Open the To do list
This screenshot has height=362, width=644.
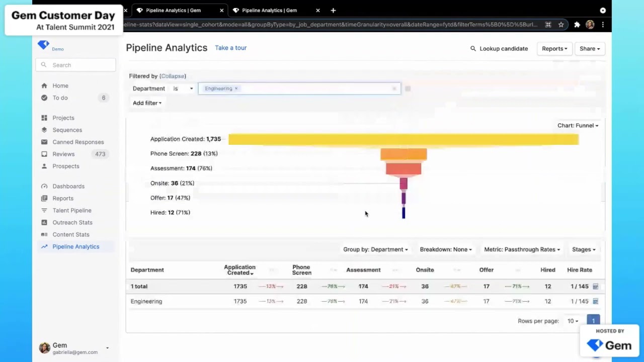(60, 98)
